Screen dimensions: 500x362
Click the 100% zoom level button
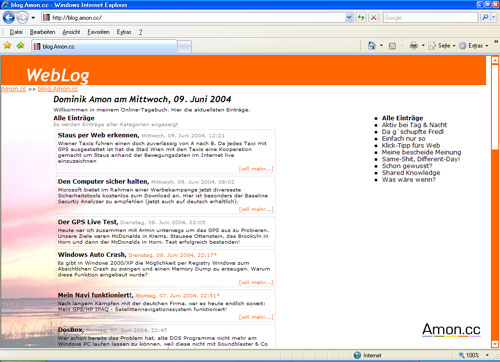point(469,355)
